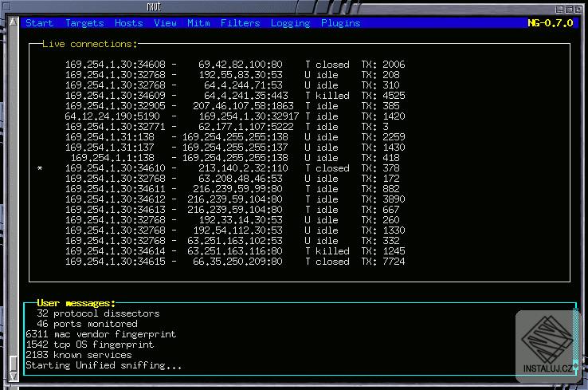
Task: Click 'Starting Unified sniffing...' message
Action: click(104, 365)
